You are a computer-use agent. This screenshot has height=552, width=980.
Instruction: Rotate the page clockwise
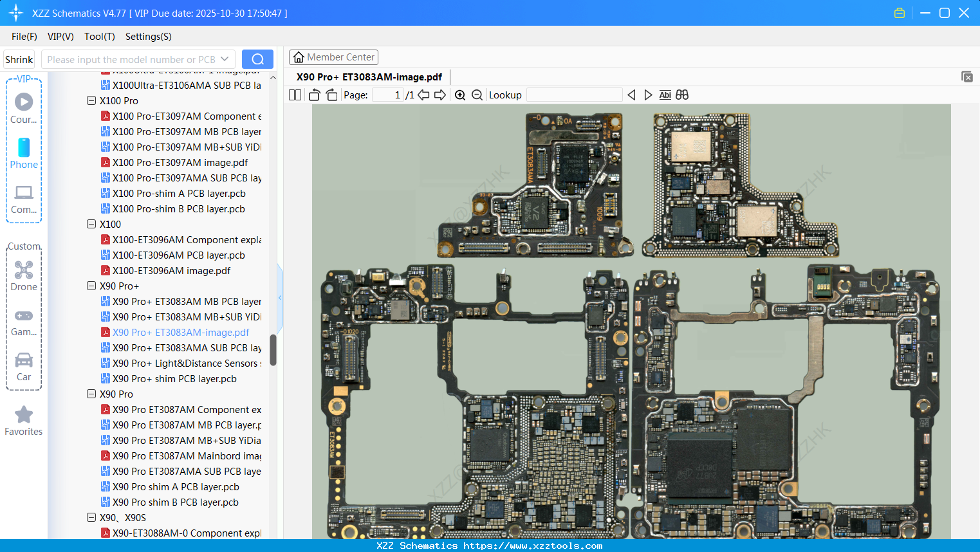coord(331,95)
